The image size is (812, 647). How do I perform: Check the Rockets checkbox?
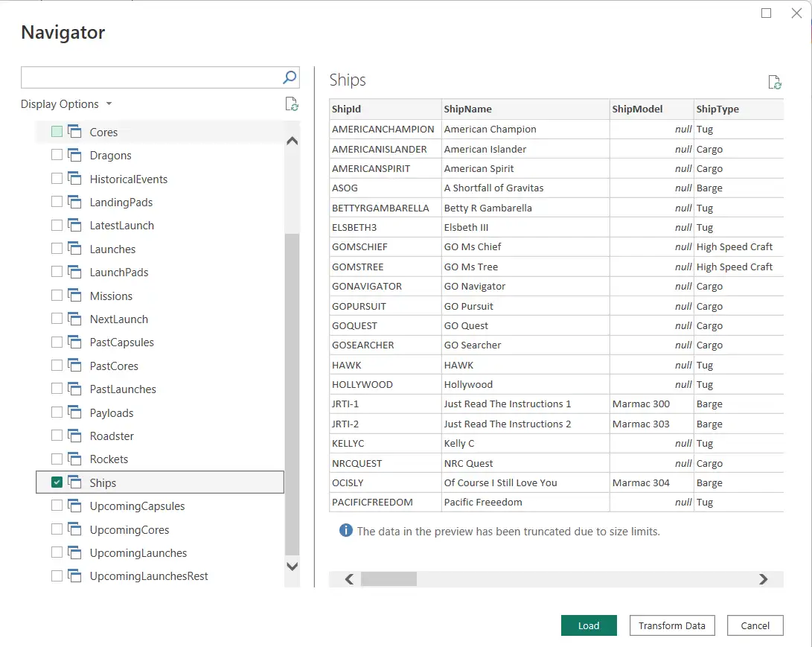coord(57,459)
